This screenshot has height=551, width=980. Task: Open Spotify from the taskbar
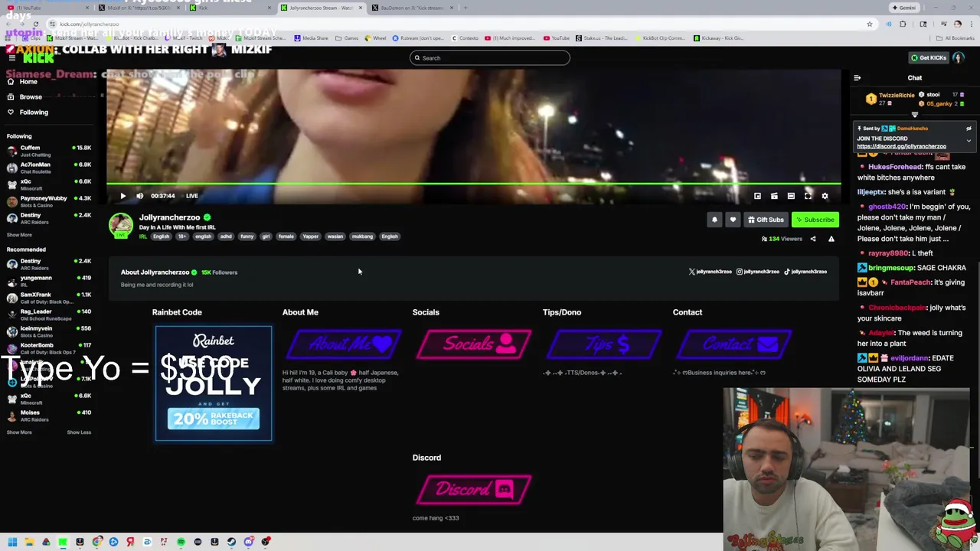tap(181, 542)
